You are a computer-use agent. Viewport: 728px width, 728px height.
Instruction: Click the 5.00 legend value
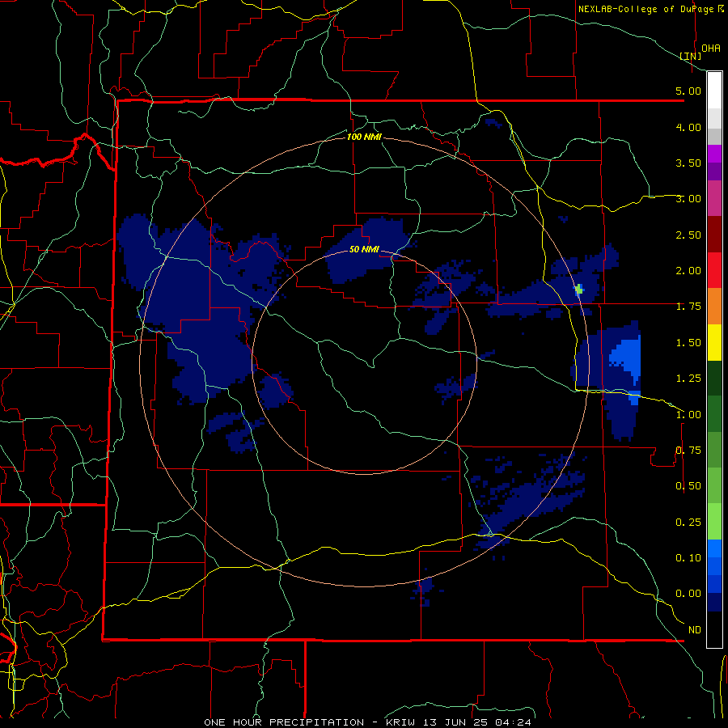(688, 91)
